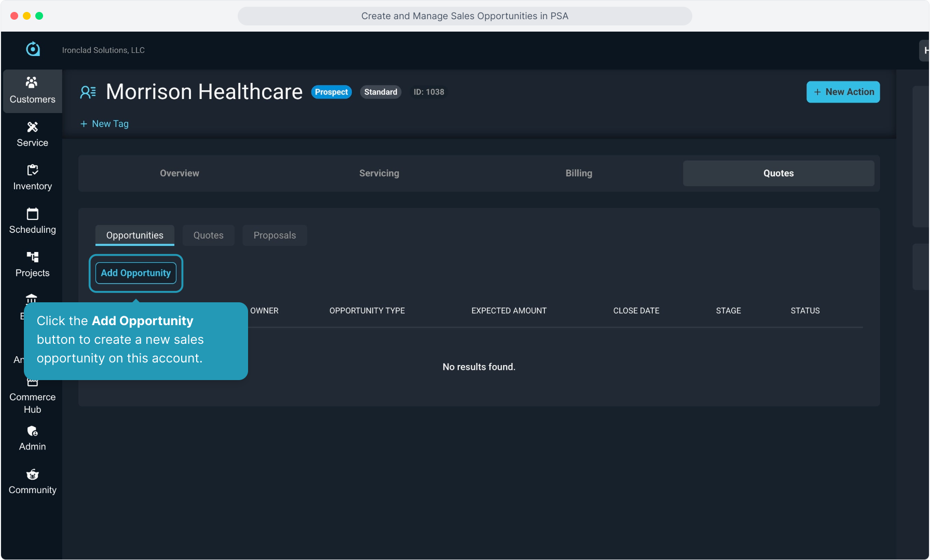930x560 pixels.
Task: Click the New Action button
Action: 843,92
